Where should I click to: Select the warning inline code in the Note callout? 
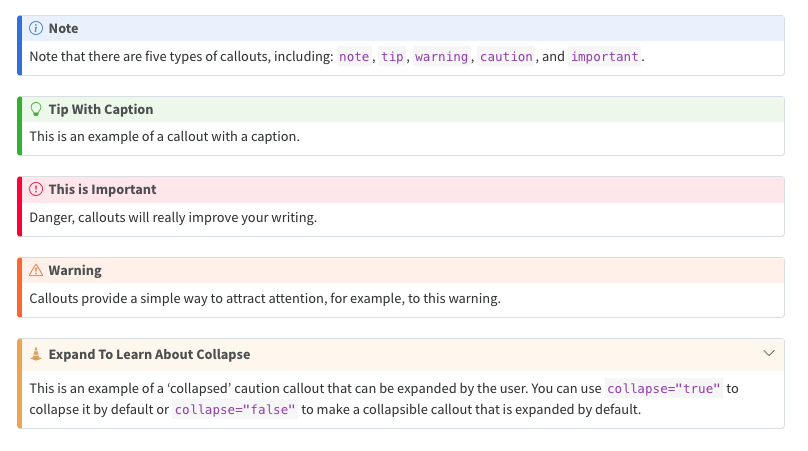click(x=441, y=57)
